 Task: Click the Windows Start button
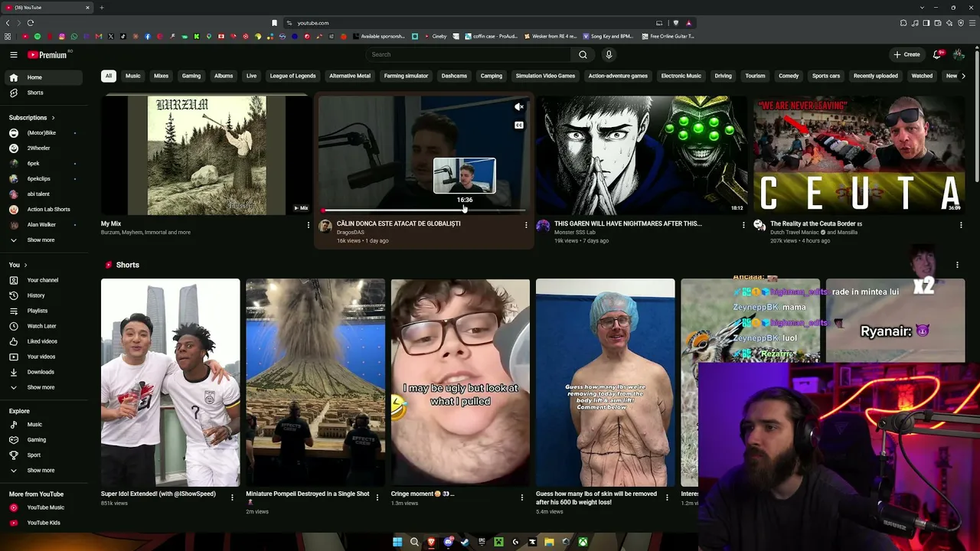[397, 542]
